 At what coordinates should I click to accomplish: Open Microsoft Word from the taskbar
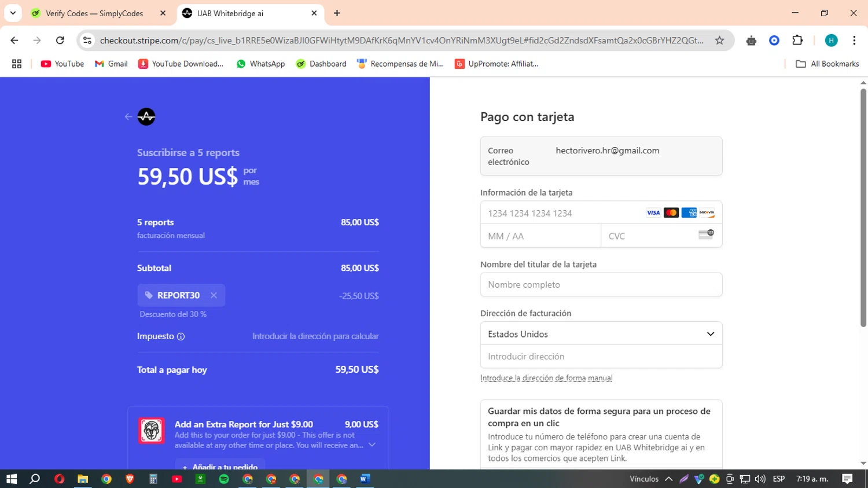365,479
